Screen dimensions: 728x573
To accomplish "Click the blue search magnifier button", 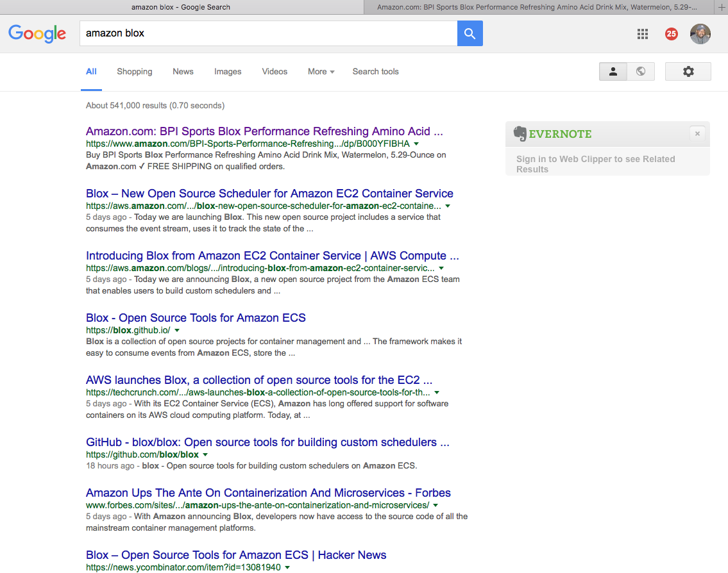I will point(470,33).
